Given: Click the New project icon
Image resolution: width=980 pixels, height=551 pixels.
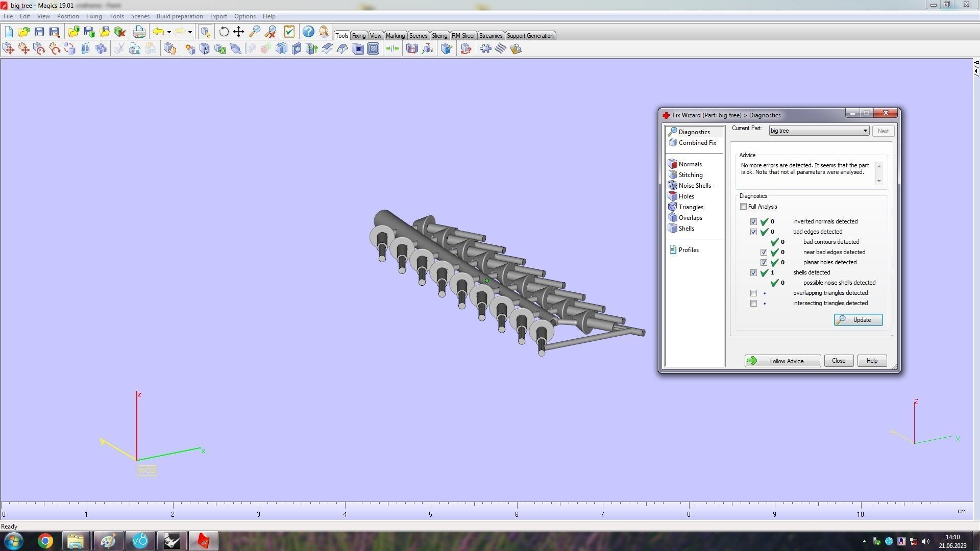Looking at the screenshot, I should tap(9, 32).
